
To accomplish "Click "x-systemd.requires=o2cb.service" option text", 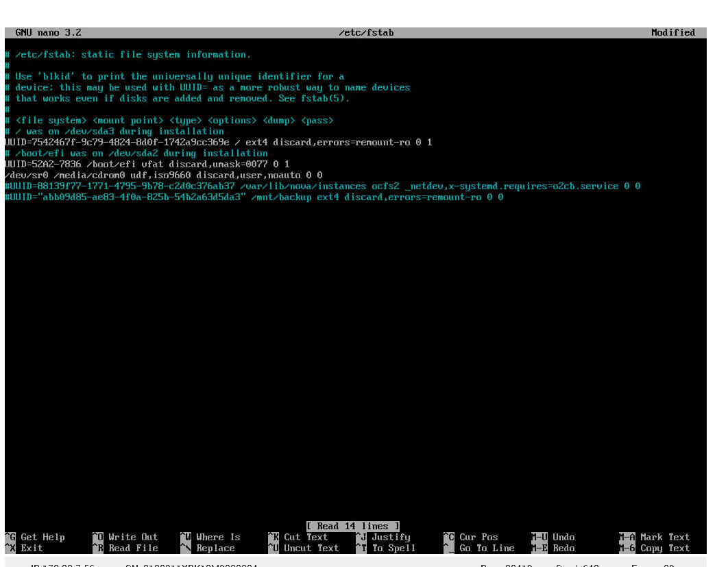I will 533,186.
